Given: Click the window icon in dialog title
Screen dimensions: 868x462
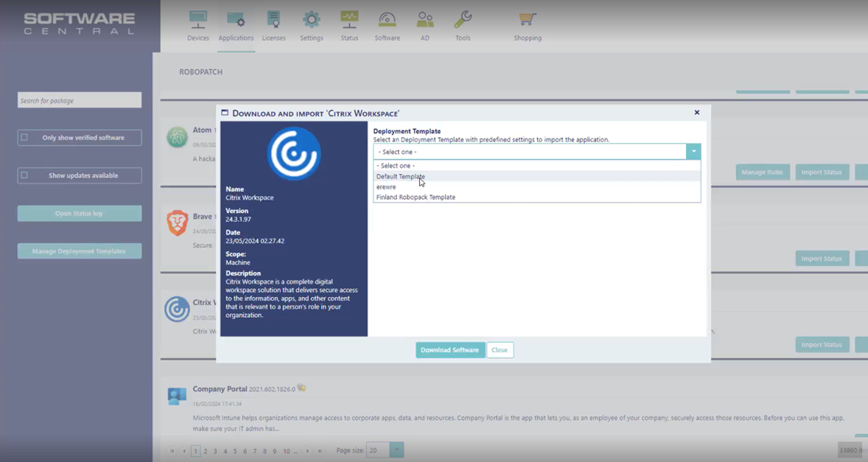Looking at the screenshot, I should [225, 112].
